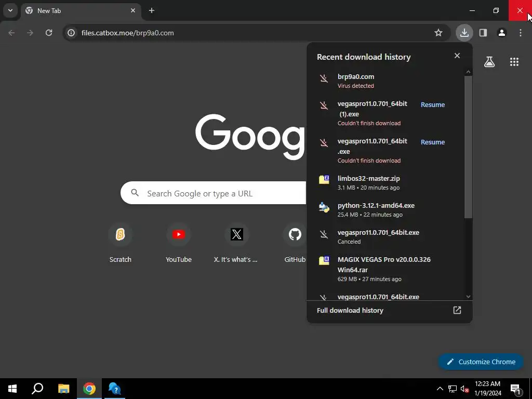This screenshot has width=532, height=399.
Task: Click the MAGIX VEGAS rar file icon
Action: point(324,261)
